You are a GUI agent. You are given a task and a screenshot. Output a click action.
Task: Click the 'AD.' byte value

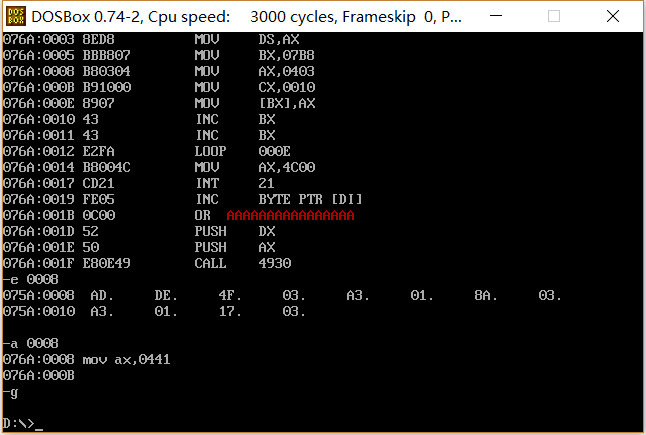coord(102,296)
